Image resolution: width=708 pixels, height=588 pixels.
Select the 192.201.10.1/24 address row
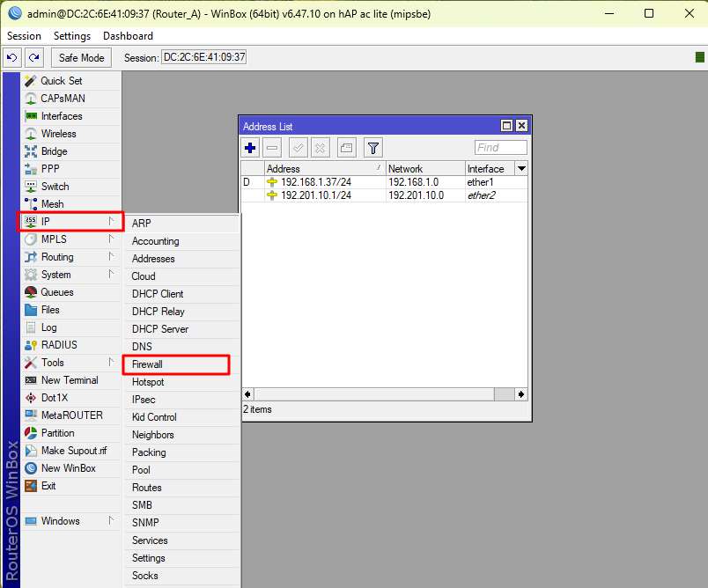click(316, 195)
